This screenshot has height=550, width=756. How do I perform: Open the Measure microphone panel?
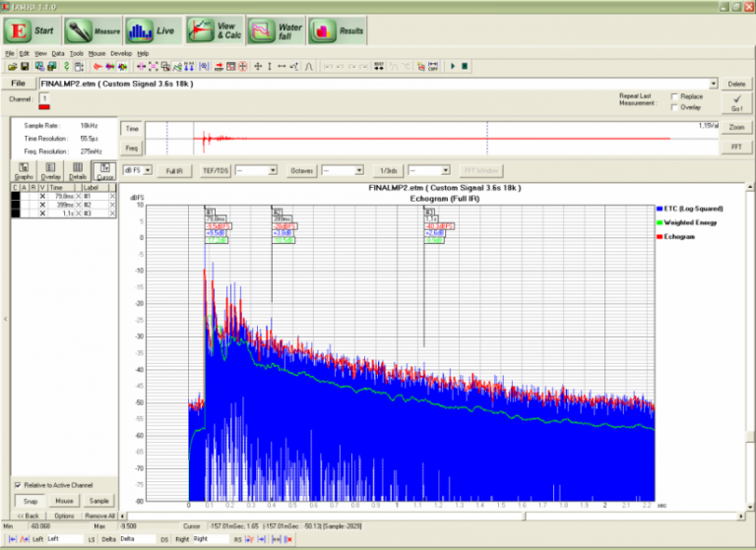click(93, 31)
